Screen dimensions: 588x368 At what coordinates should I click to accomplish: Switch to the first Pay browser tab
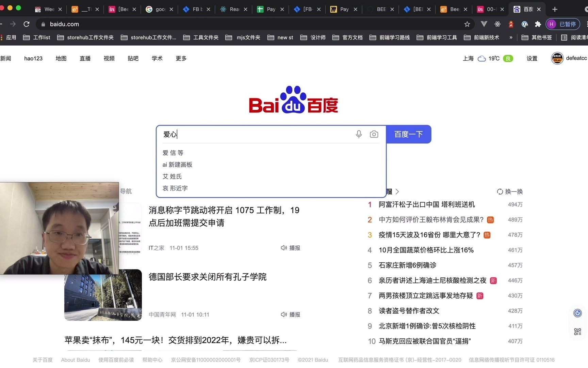[x=270, y=9]
